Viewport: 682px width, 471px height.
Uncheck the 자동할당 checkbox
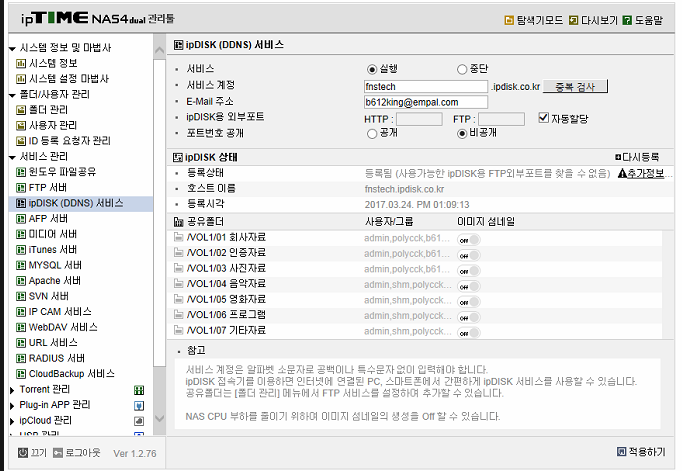pyautogui.click(x=543, y=118)
